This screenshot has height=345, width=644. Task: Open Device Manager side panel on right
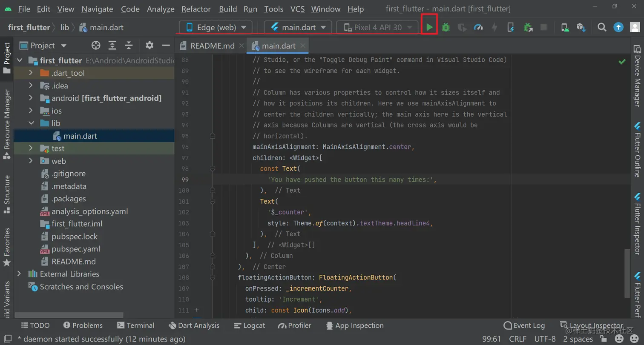[x=637, y=75]
